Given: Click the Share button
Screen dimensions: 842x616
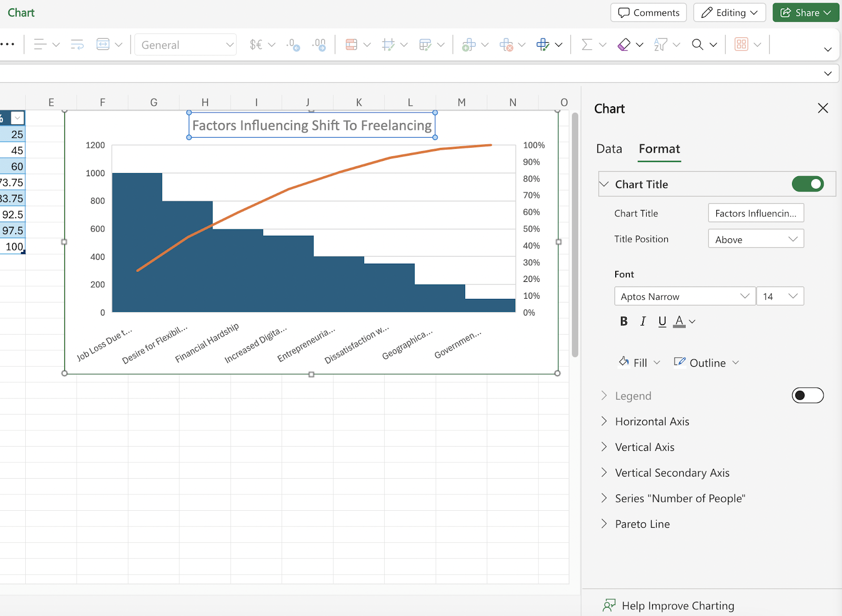Looking at the screenshot, I should tap(806, 12).
